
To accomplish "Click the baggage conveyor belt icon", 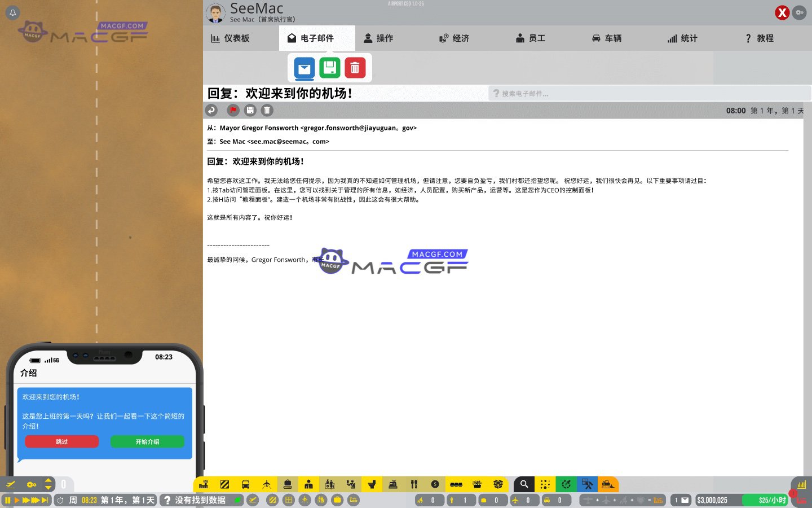I will pyautogui.click(x=288, y=484).
